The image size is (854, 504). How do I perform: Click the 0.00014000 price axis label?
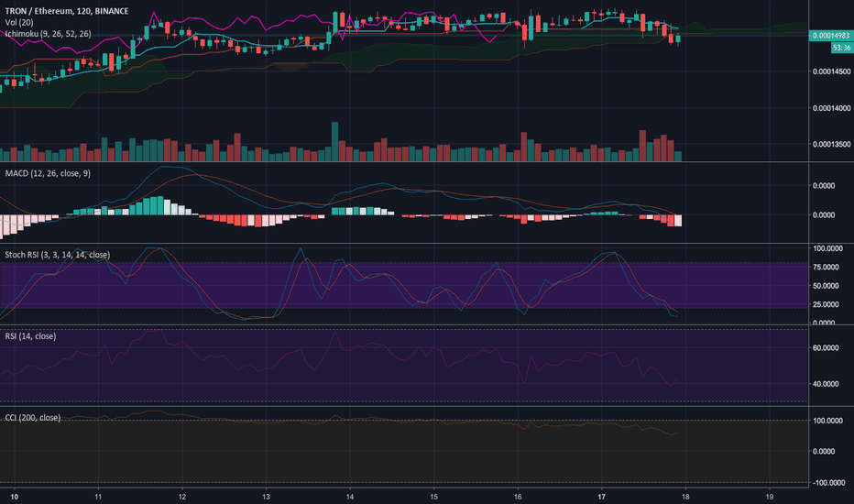[832, 108]
